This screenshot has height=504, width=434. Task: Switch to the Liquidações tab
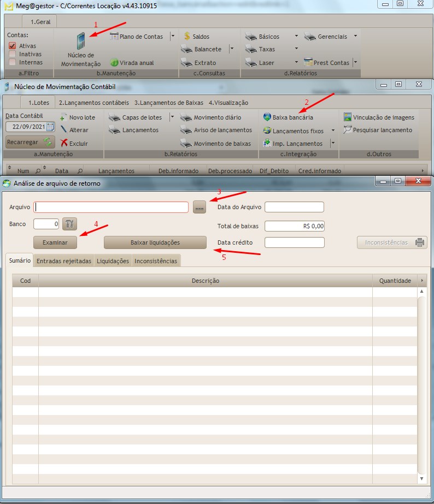(x=113, y=262)
